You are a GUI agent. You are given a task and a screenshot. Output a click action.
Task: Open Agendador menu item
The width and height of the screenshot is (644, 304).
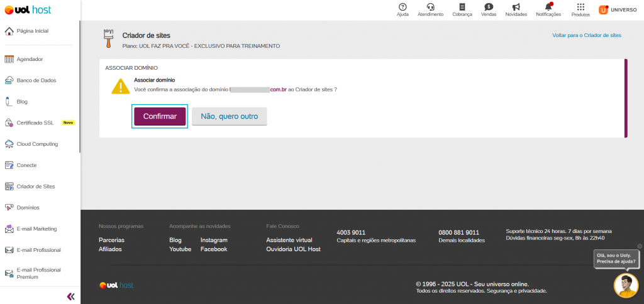click(30, 59)
